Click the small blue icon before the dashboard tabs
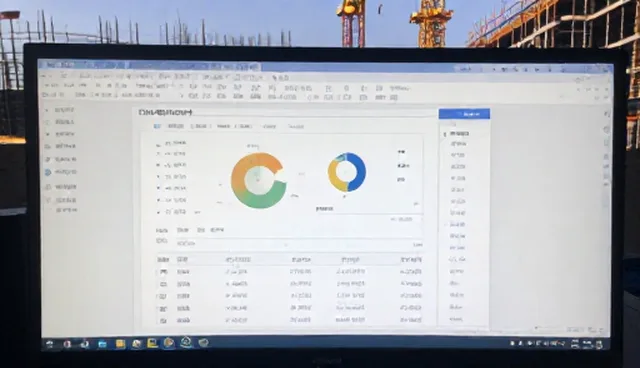 click(157, 126)
